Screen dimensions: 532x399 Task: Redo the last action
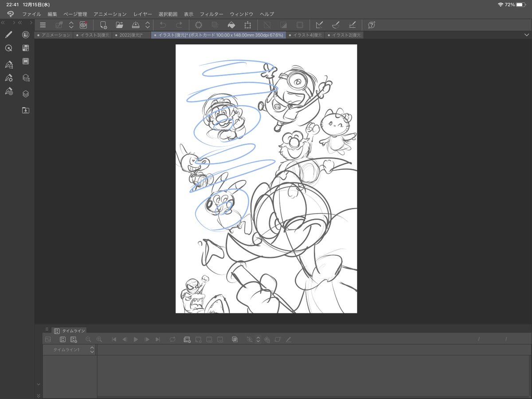(179, 25)
